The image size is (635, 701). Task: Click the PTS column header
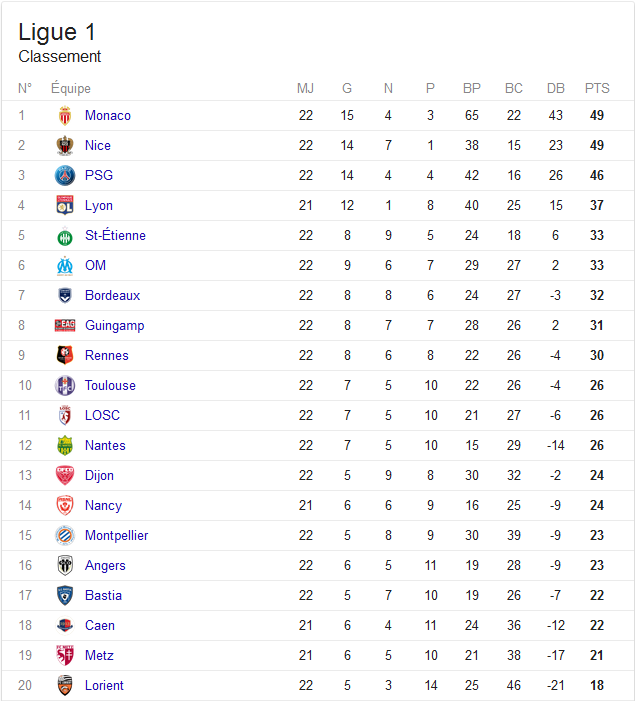click(x=597, y=89)
